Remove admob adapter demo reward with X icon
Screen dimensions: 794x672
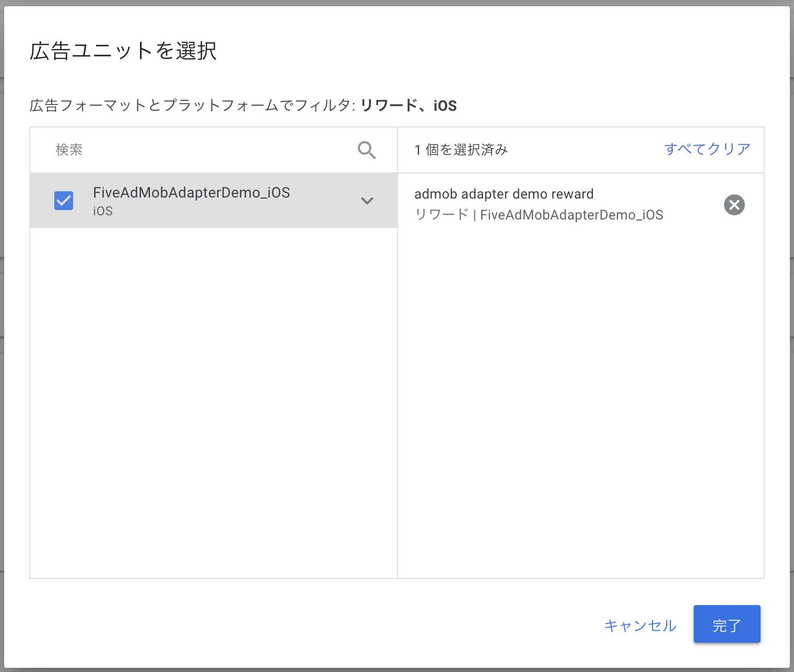pyautogui.click(x=734, y=205)
